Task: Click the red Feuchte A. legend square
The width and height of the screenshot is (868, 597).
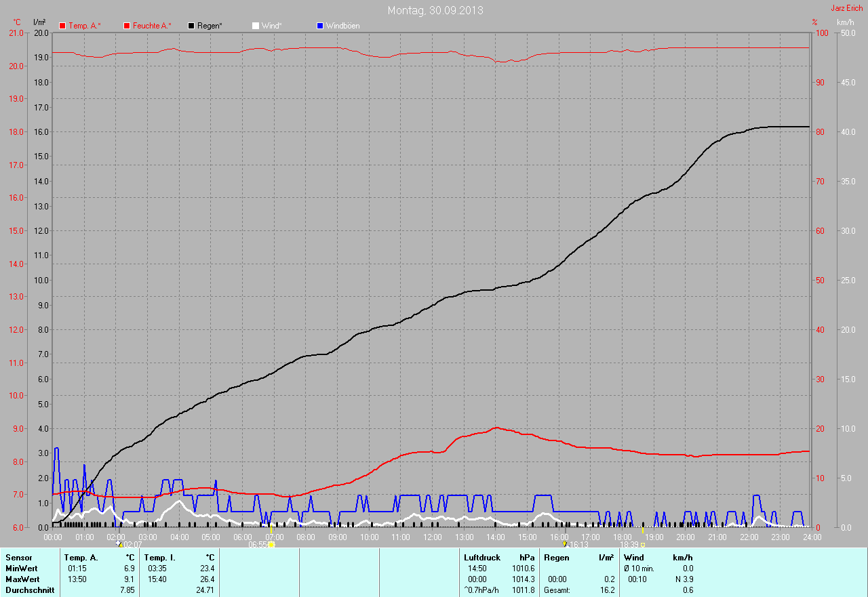Action: point(127,26)
